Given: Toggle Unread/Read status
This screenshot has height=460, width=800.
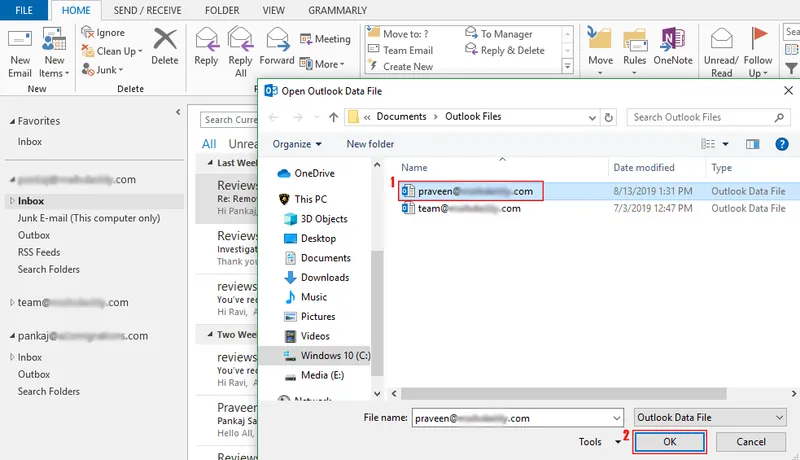Looking at the screenshot, I should 721,53.
